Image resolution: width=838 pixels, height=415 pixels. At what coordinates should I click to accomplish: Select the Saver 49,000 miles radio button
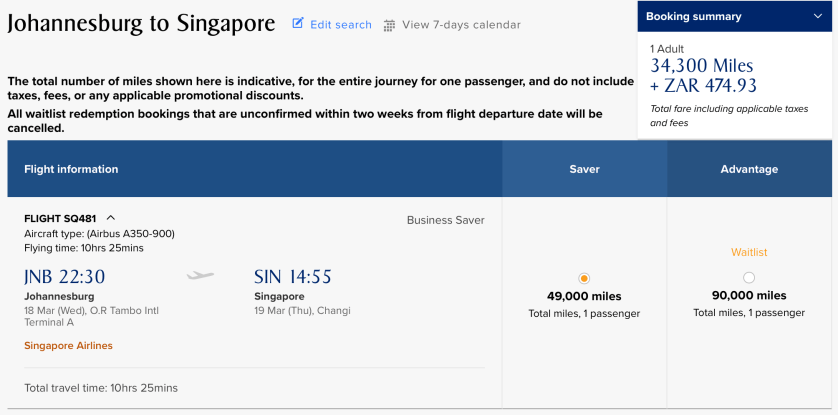(x=584, y=278)
